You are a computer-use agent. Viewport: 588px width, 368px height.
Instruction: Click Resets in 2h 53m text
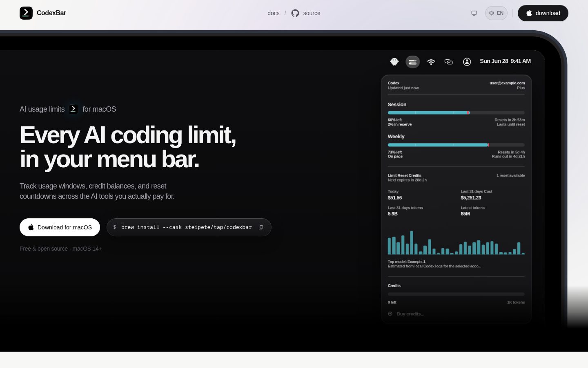[510, 120]
